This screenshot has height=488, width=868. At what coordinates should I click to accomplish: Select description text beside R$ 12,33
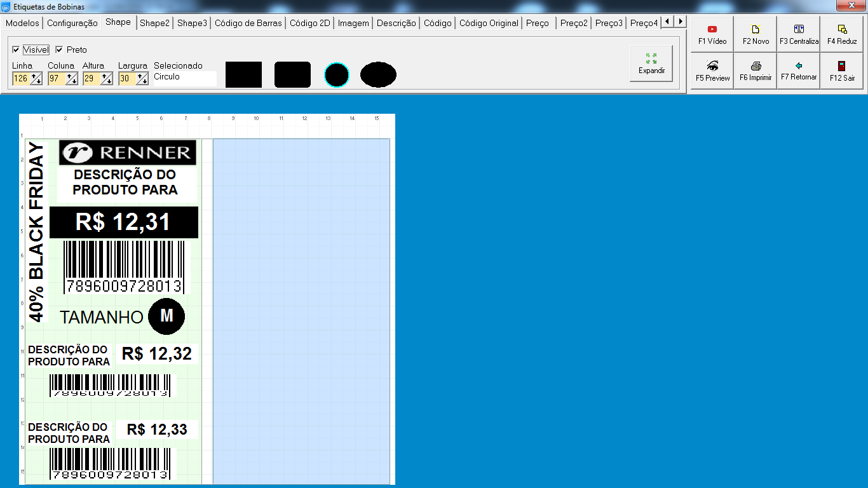pos(69,433)
